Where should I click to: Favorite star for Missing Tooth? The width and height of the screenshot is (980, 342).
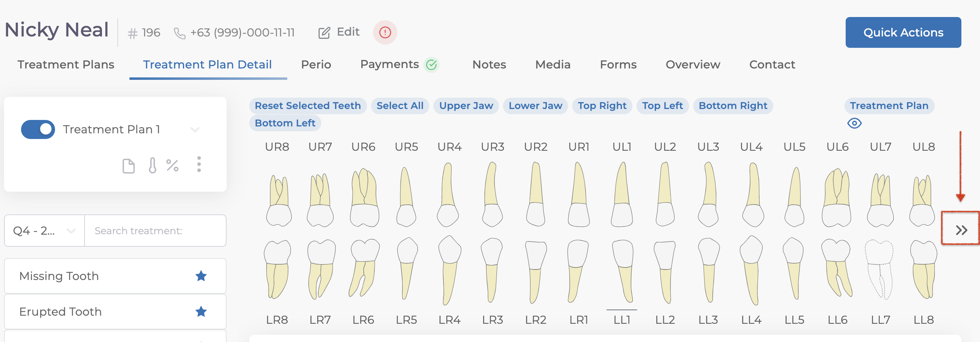click(x=201, y=276)
